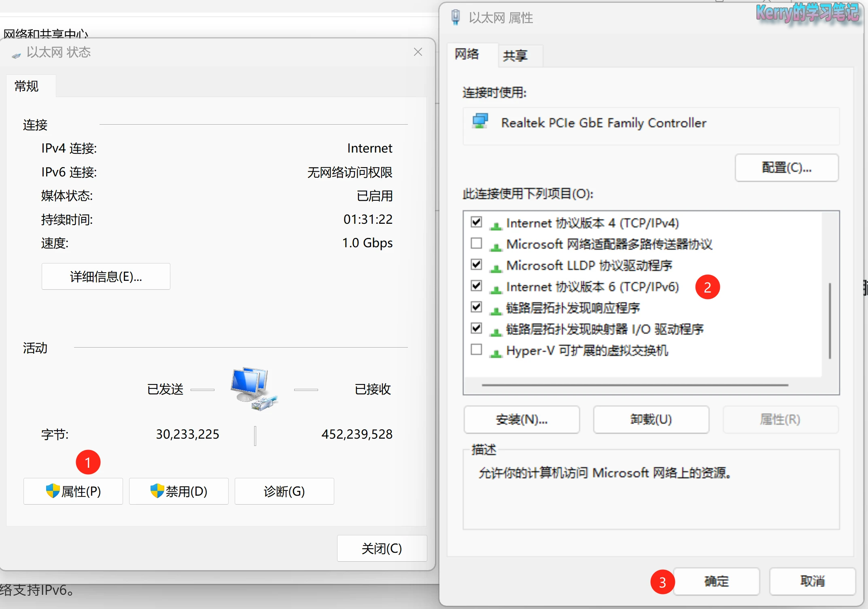Select 链路层拓扑发现映射器 I/O 驱动程序 row text
Viewport: 868px width, 609px height.
pyautogui.click(x=605, y=329)
